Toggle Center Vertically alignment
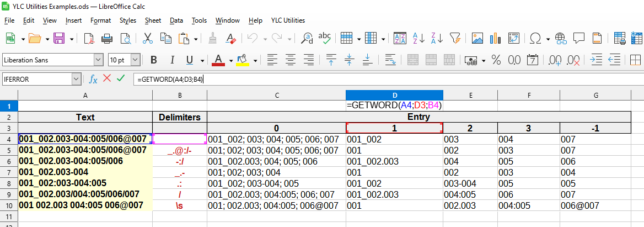This screenshot has width=644, height=227. coord(349,60)
